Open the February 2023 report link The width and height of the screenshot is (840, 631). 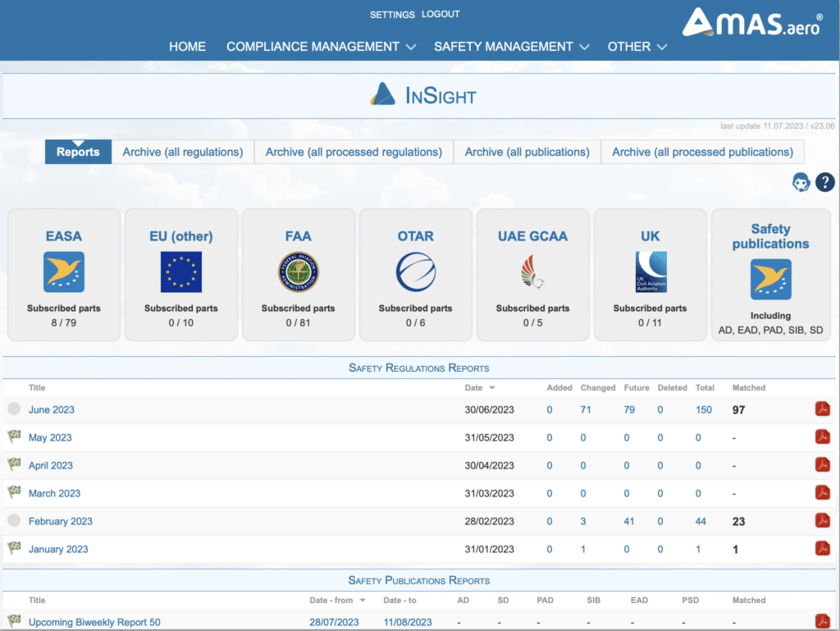click(61, 521)
